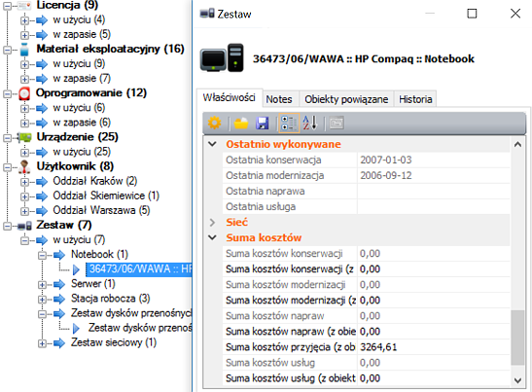
Task: Click the Urządzenie circuit board icon
Action: click(x=24, y=137)
